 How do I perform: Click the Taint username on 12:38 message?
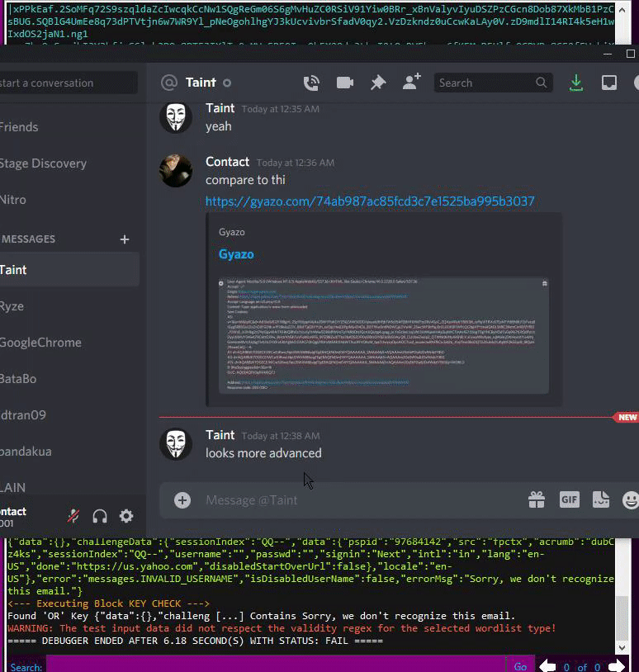(x=220, y=435)
